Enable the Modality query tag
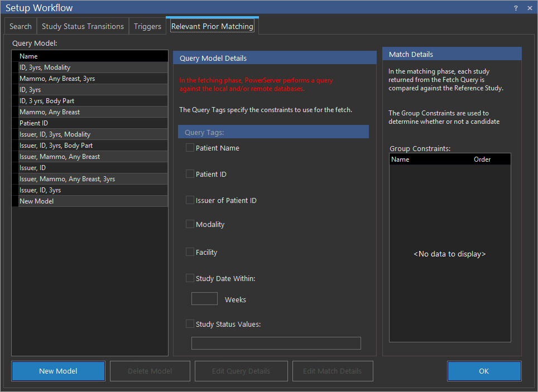This screenshot has width=538, height=392. coord(190,224)
